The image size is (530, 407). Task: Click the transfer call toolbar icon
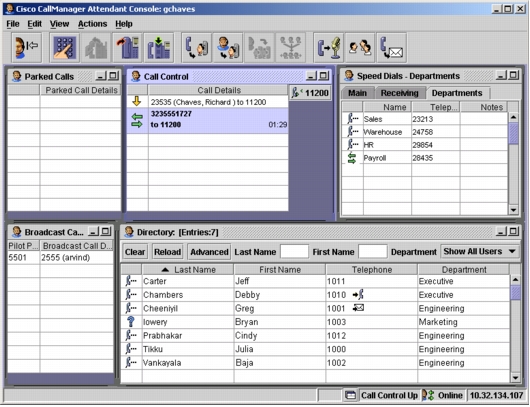[197, 48]
